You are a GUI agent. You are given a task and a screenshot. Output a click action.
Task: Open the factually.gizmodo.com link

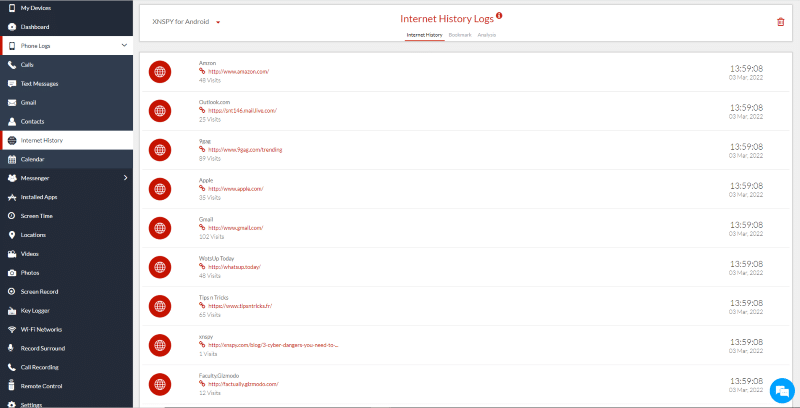[243, 384]
